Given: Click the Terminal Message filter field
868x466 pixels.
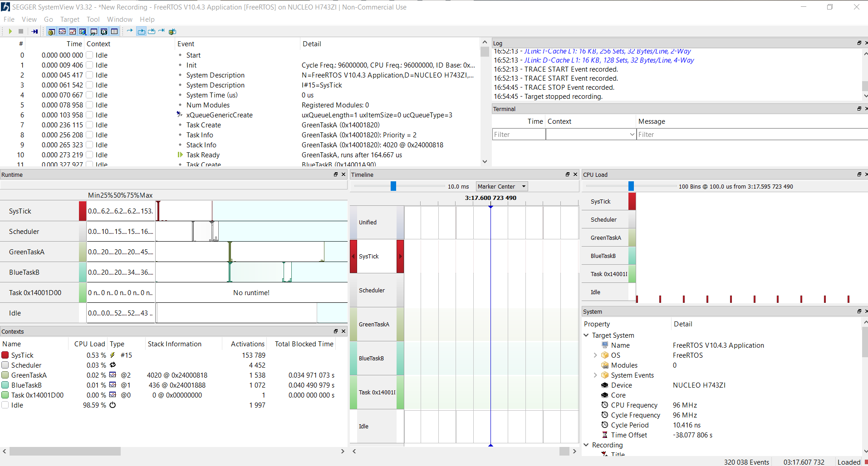Looking at the screenshot, I should coord(752,134).
